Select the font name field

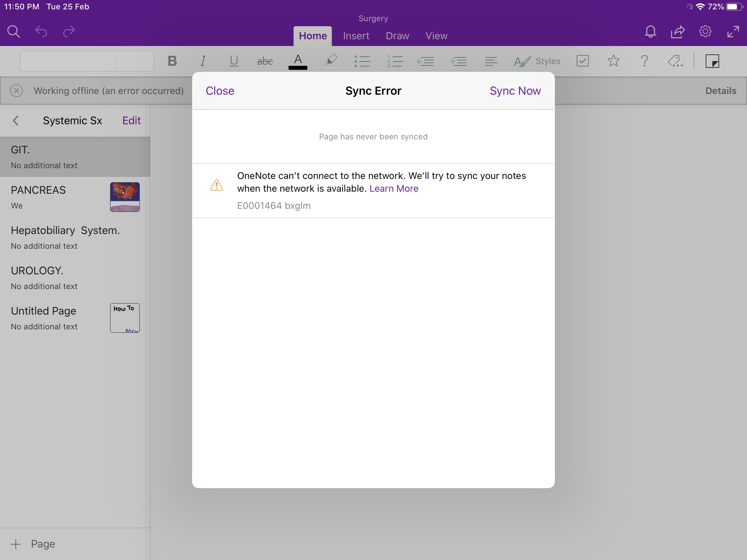tap(68, 61)
